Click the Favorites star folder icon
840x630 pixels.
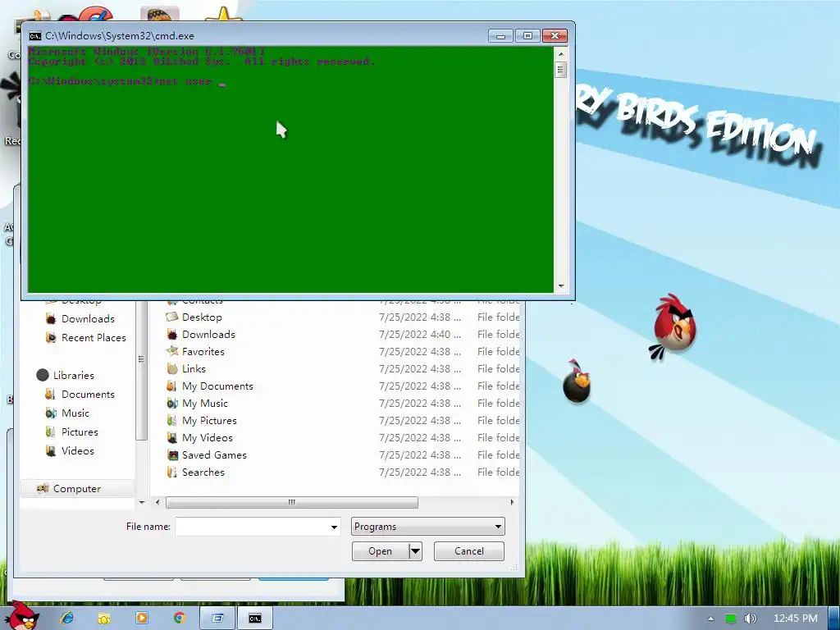172,351
